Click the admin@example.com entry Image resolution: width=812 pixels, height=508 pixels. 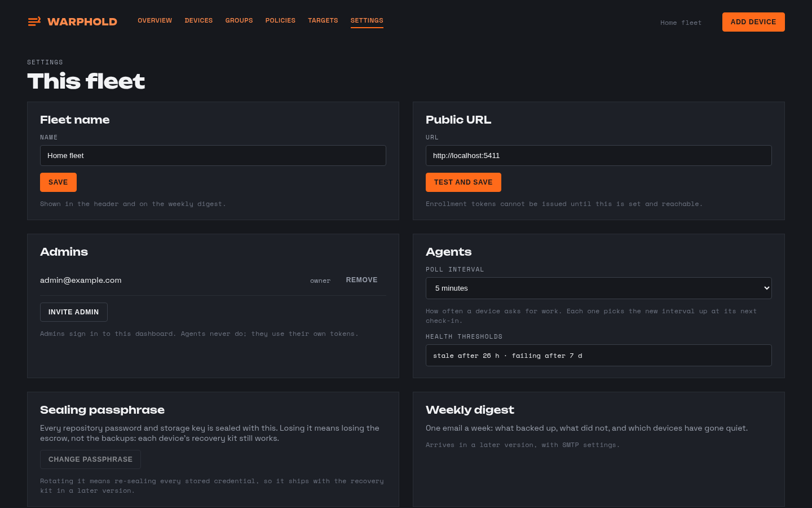[81, 280]
